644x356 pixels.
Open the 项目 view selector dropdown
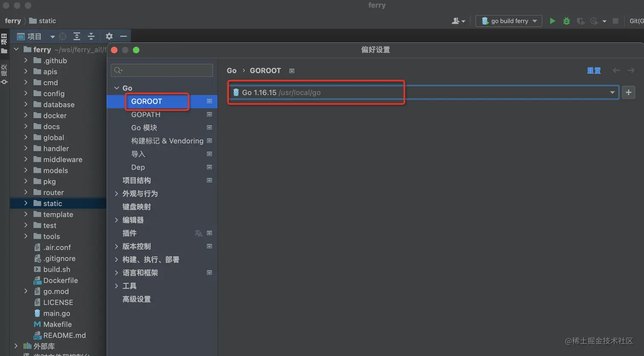point(52,37)
